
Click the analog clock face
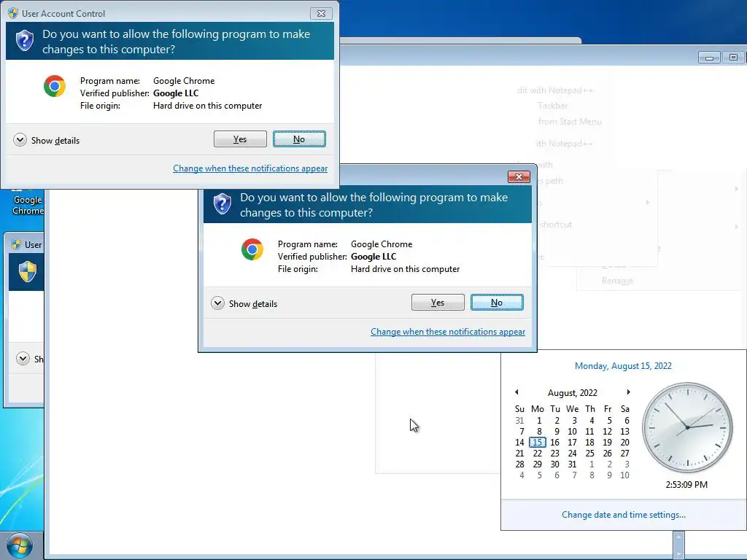pyautogui.click(x=687, y=427)
